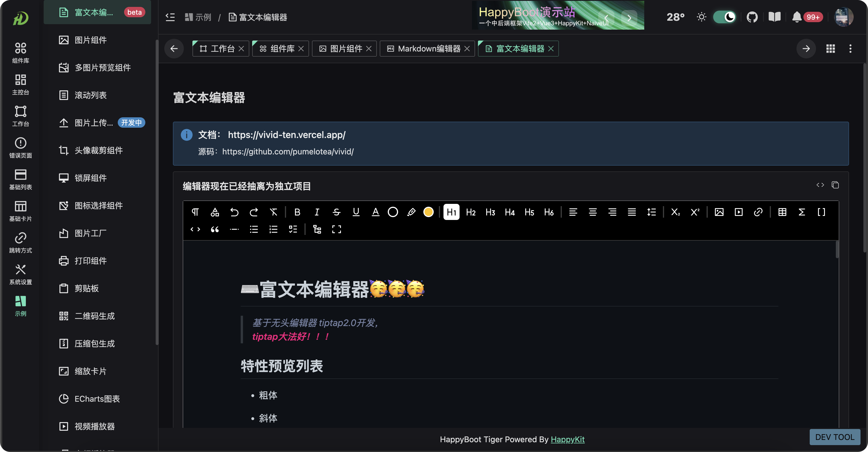The width and height of the screenshot is (868, 452).
Task: Click the blockquote icon
Action: click(x=215, y=229)
